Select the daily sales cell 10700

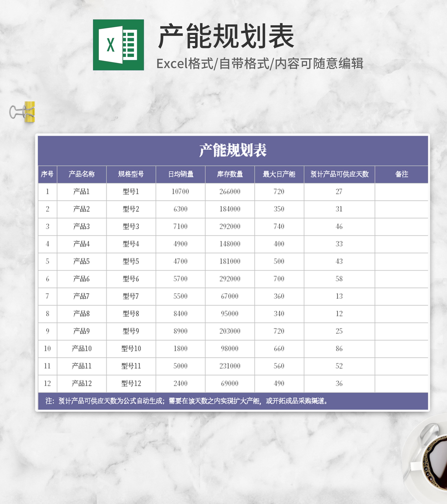coord(180,192)
